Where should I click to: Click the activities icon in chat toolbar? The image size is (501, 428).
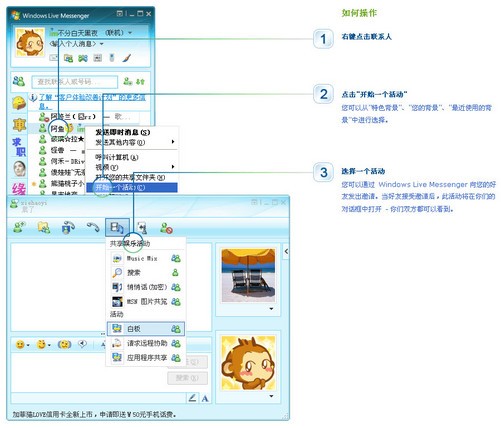(x=117, y=228)
